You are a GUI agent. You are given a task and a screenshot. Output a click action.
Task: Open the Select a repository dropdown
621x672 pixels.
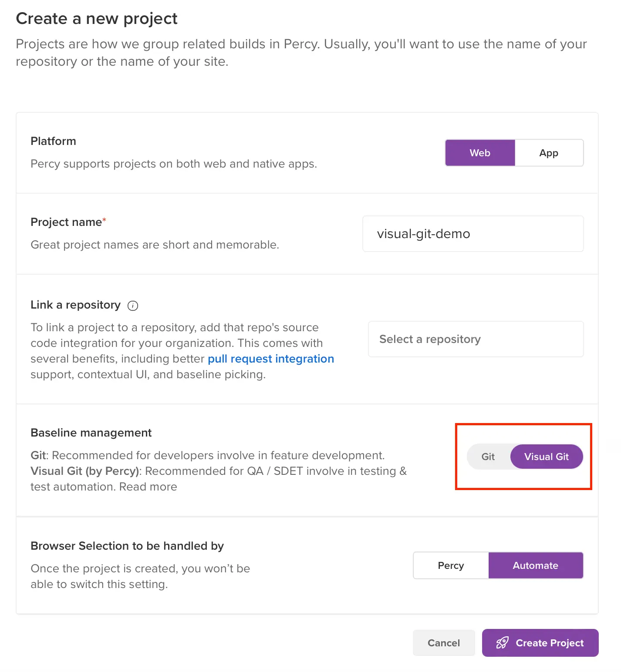pos(476,339)
